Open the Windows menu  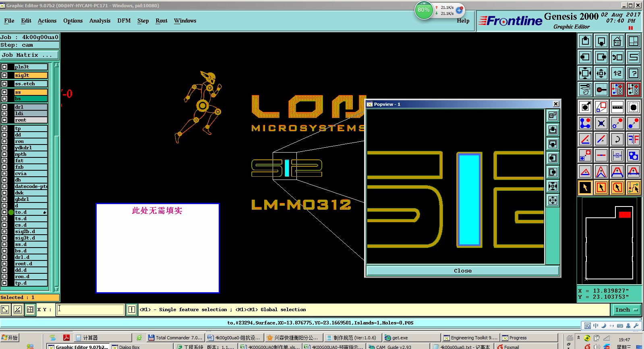(x=185, y=21)
